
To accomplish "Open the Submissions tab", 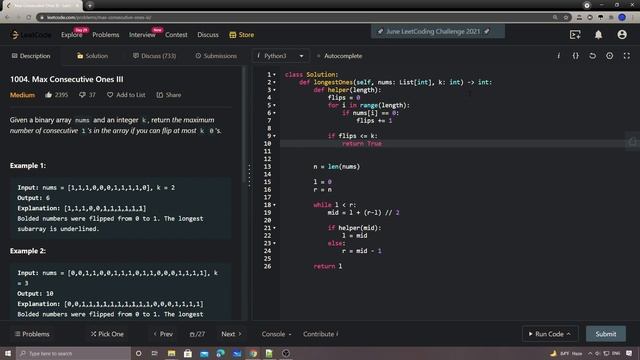I will 216,56.
